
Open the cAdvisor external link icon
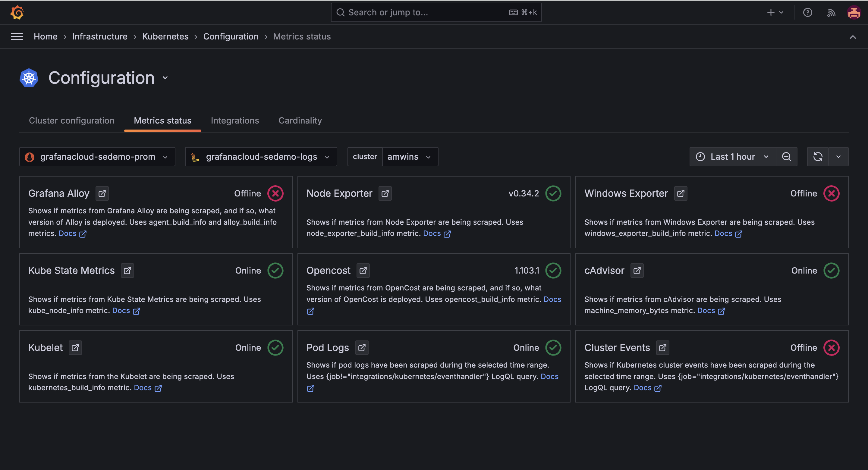tap(637, 270)
